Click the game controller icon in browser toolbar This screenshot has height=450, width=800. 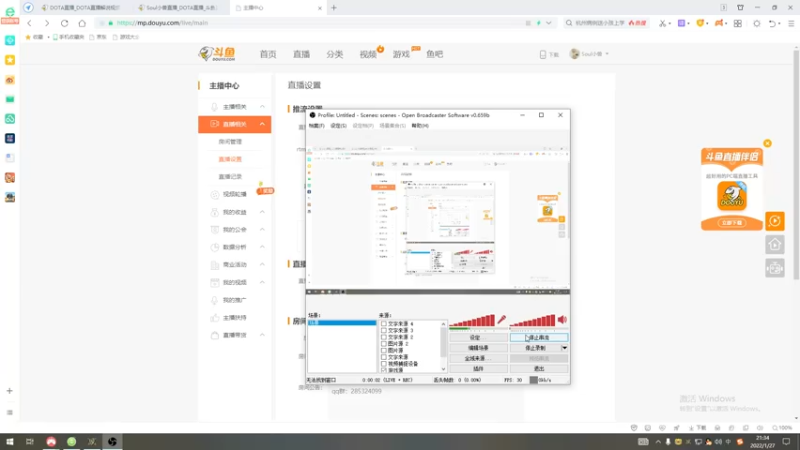pyautogui.click(x=719, y=23)
